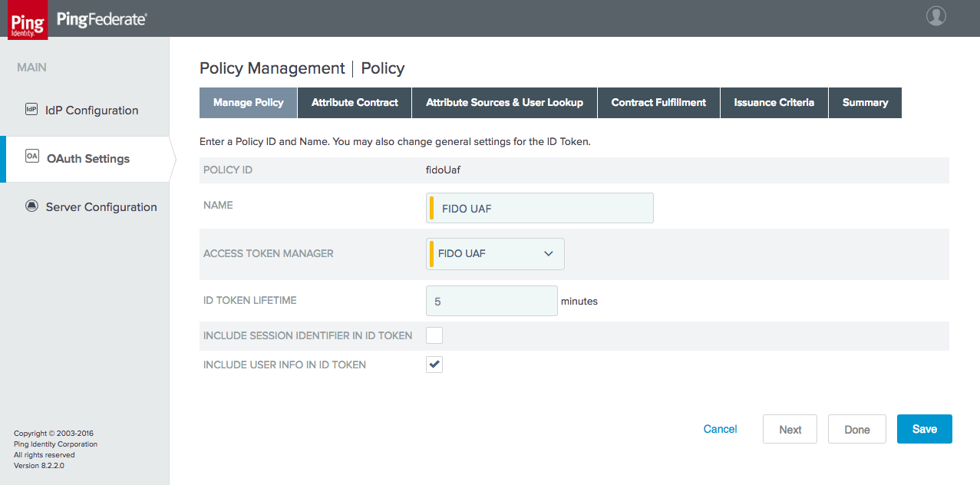Click the OAuth Settings OA icon
The image size is (980, 485).
click(x=32, y=156)
